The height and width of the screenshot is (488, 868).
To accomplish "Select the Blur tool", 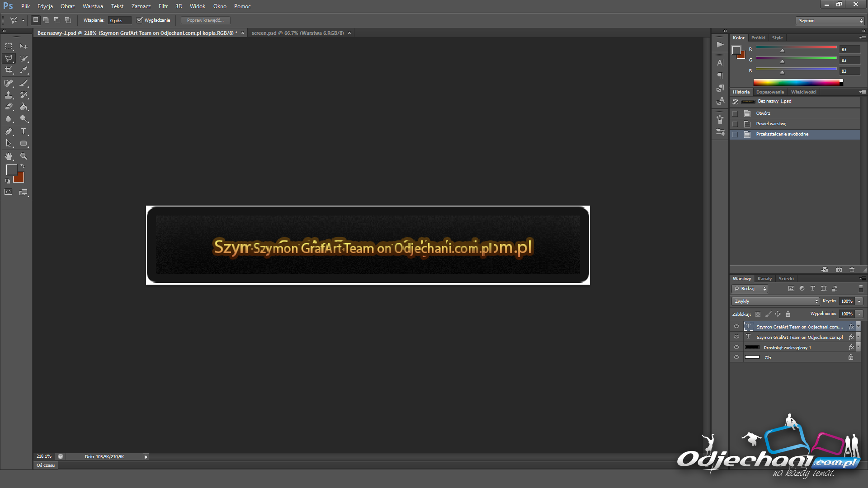I will [9, 118].
